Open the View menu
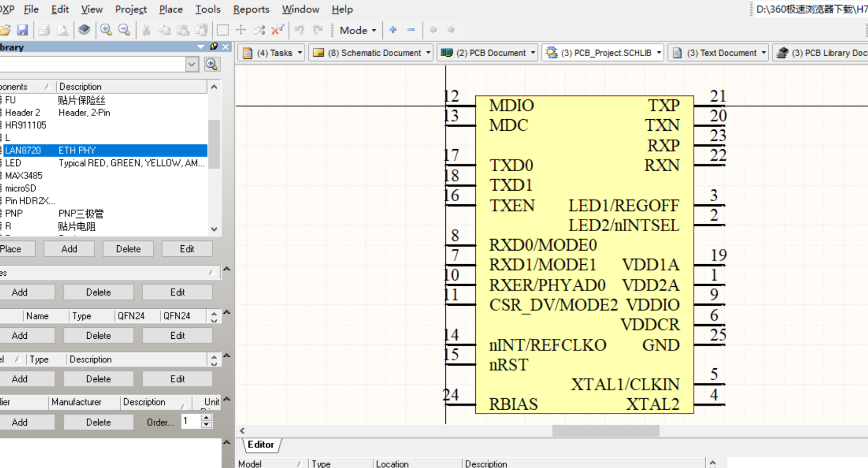Screen dimensions: 868x468 click(x=92, y=9)
